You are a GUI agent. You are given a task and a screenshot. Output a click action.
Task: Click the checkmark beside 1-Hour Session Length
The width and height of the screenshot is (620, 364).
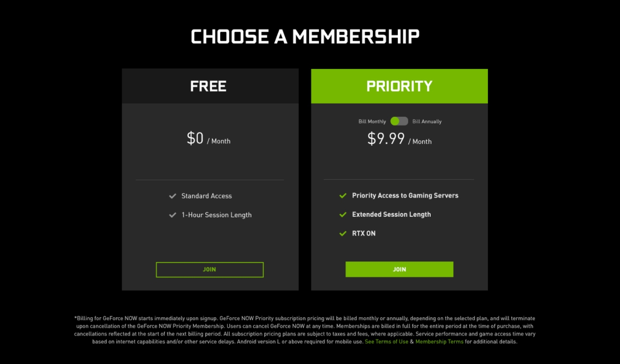pos(172,215)
